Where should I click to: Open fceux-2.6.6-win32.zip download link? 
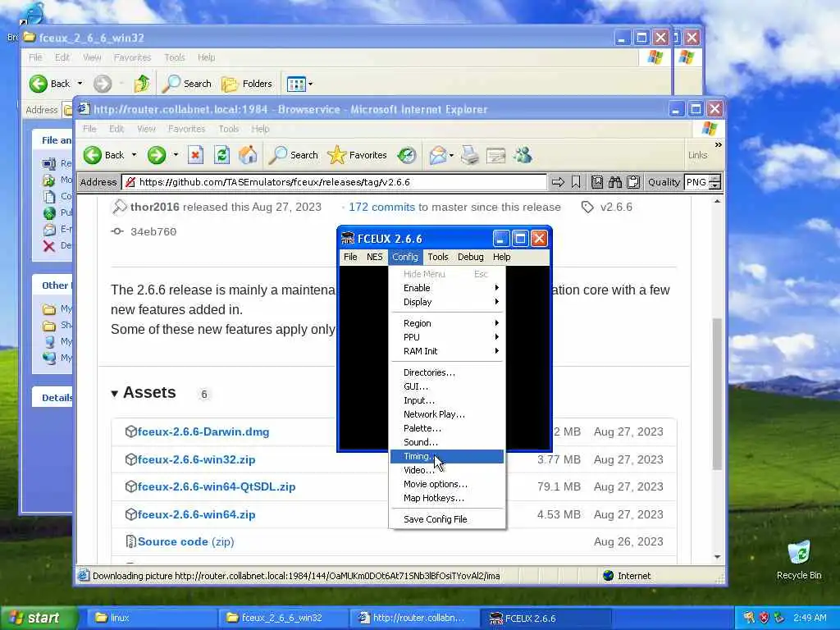coord(196,459)
